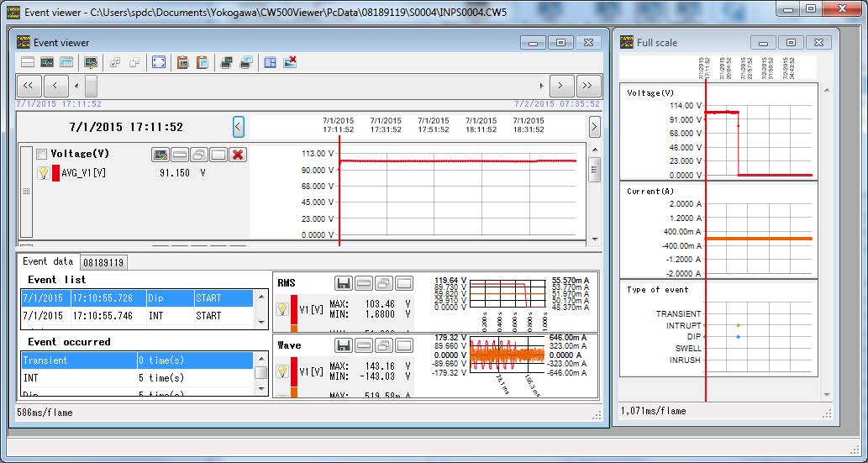Image resolution: width=868 pixels, height=463 pixels.
Task: Click the time axis left chevron button
Action: tap(238, 128)
